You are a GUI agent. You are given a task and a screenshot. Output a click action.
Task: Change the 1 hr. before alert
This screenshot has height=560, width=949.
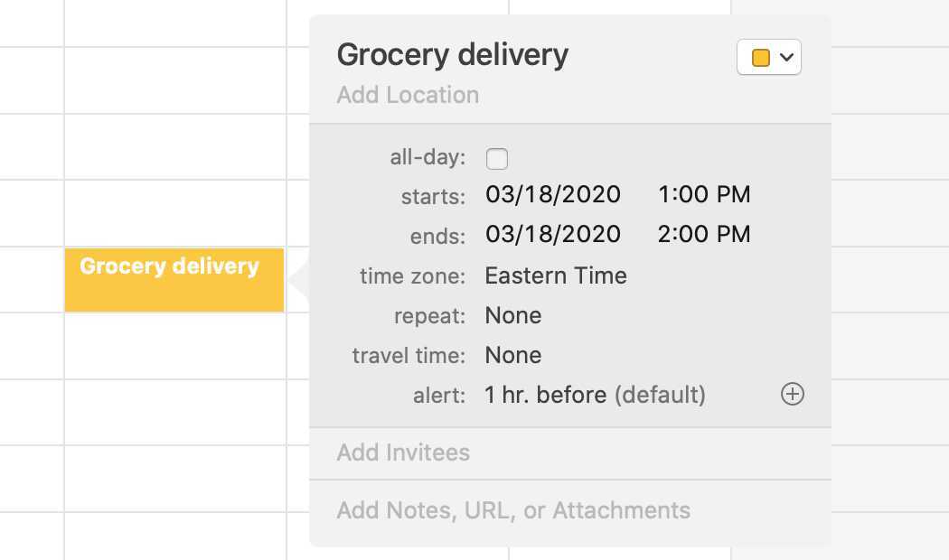click(x=545, y=396)
